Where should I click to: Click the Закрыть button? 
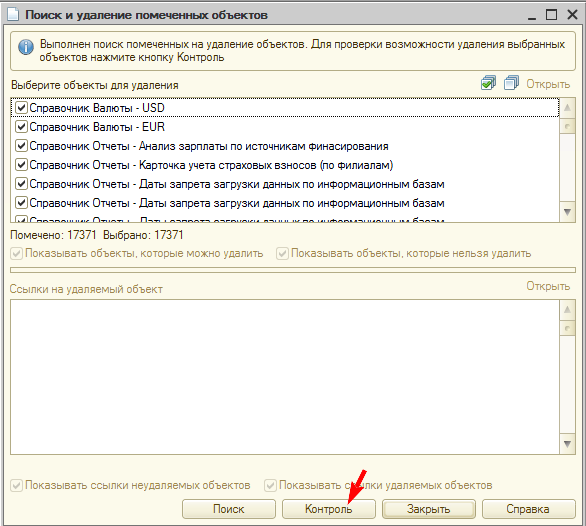coord(428,509)
